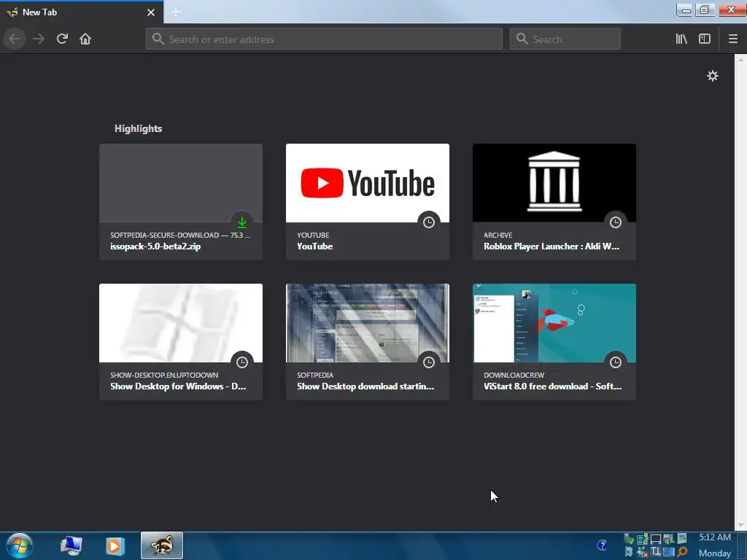Click into the Search box field
747x560 pixels.
tap(565, 39)
